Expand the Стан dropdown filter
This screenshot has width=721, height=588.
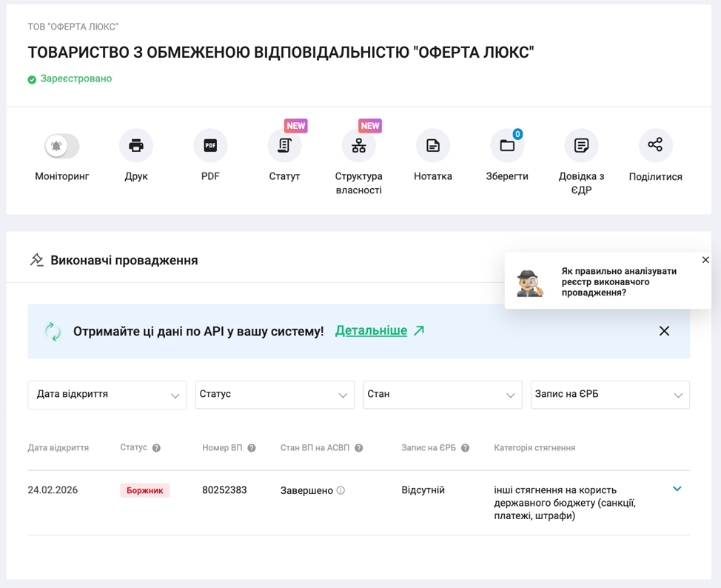coord(442,395)
